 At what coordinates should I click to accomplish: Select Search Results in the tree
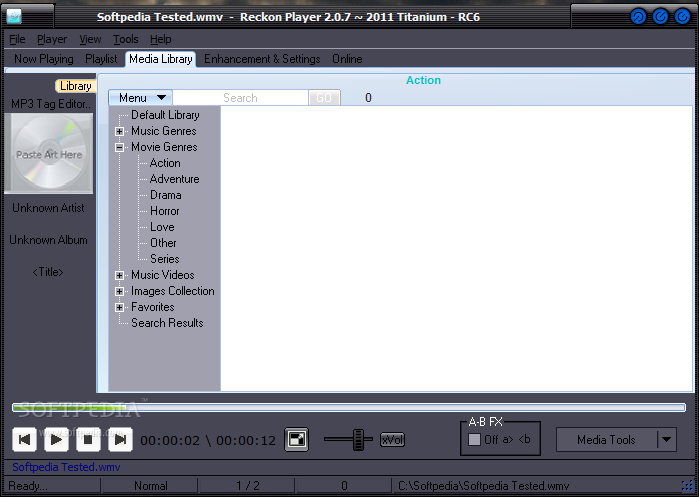pyautogui.click(x=167, y=323)
